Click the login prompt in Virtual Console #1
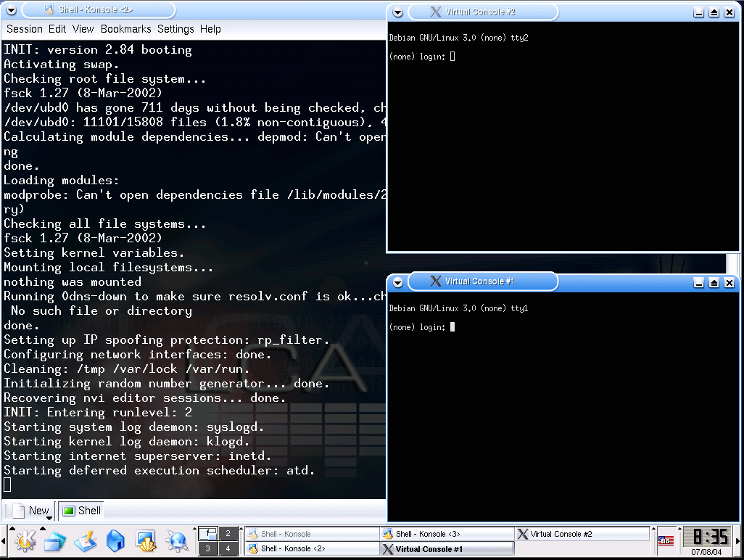 pyautogui.click(x=422, y=327)
